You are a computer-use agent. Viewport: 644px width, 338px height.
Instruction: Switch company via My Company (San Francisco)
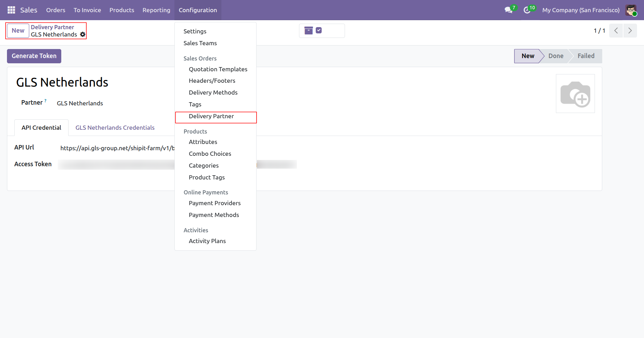(581, 10)
